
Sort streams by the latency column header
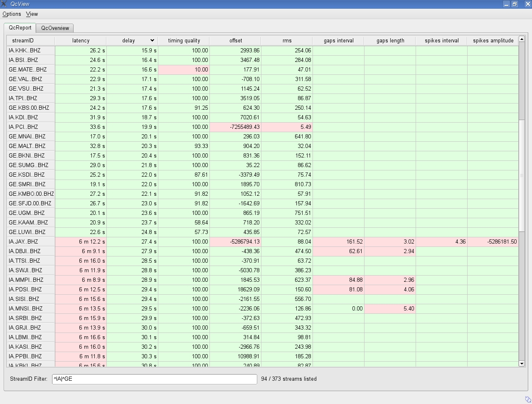(x=81, y=40)
